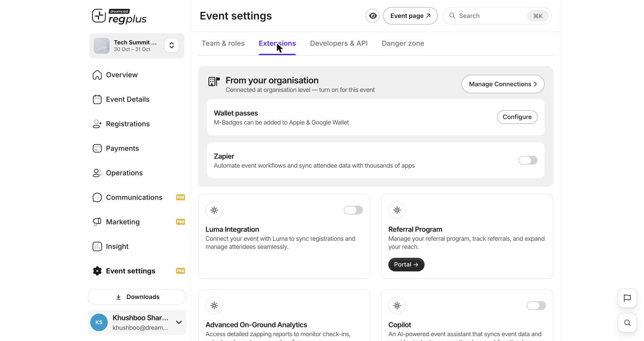Open Manage Connections
Image resolution: width=644 pixels, height=341 pixels.
coord(503,84)
